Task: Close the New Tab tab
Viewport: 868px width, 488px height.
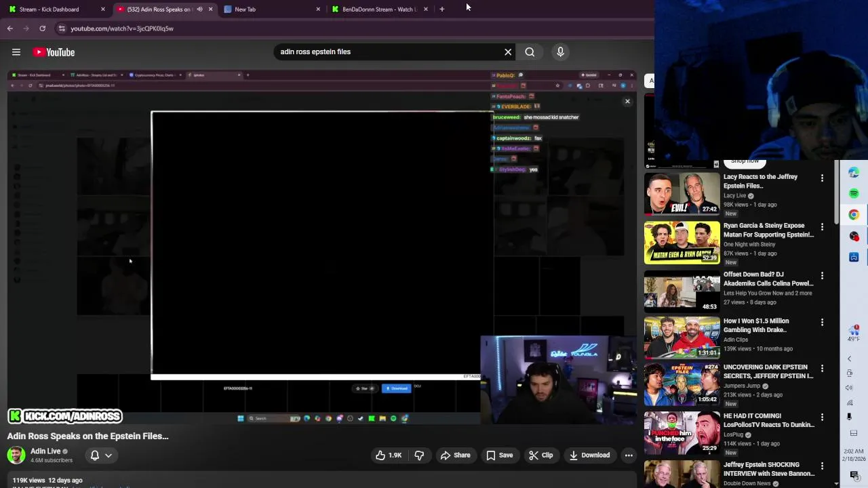Action: [x=318, y=9]
